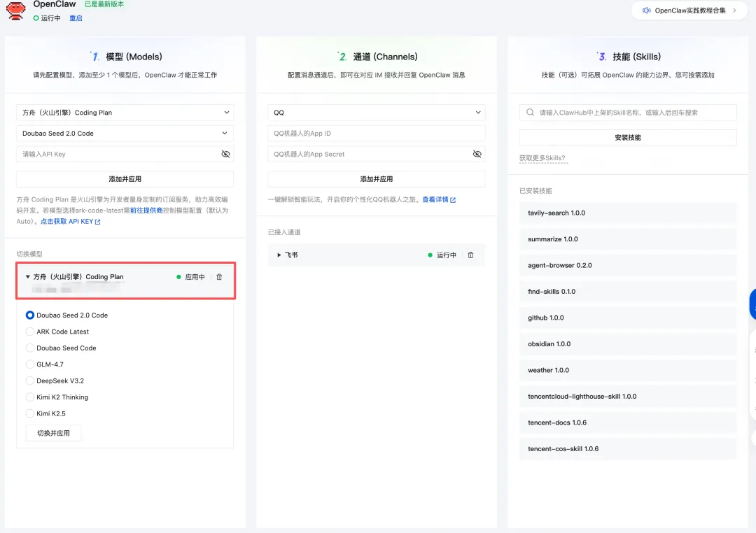Screen dimensions: 756x533
Task: Select the Kimi K2 Thinking radio button
Action: pos(30,397)
